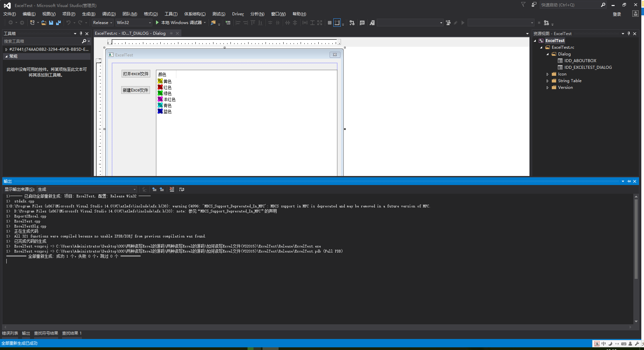This screenshot has width=644, height=350.
Task: Click the New Project toolbar icon
Action: point(32,23)
